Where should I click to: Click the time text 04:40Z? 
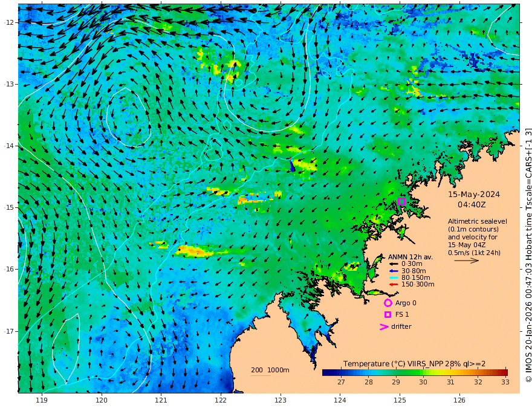472,205
